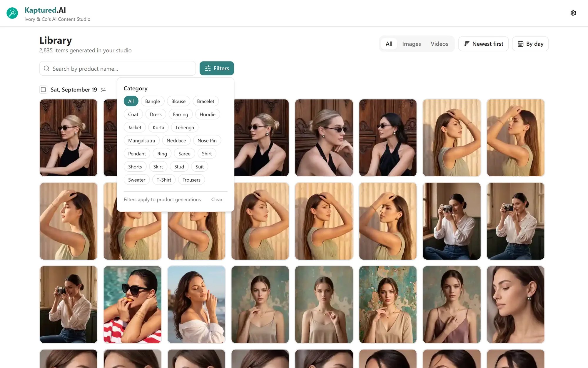Open the beige V-neck blouse teal wall thumbnail
Viewport: 588px width, 368px height.
[388, 304]
